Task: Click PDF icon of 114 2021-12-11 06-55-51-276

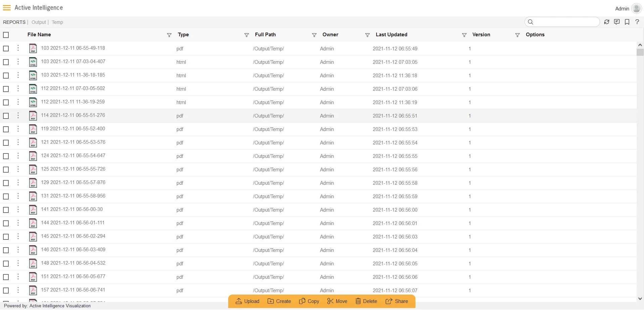Action: pos(33,116)
